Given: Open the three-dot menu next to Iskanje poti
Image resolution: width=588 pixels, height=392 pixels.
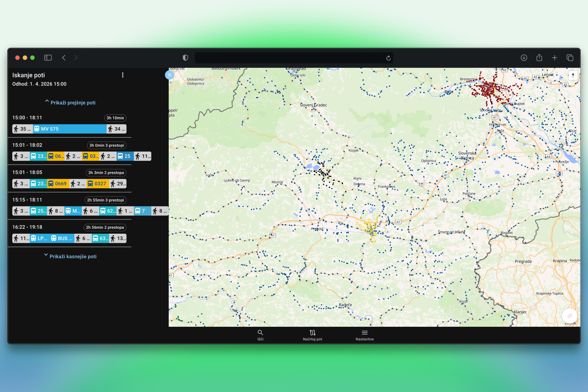Looking at the screenshot, I should (123, 75).
